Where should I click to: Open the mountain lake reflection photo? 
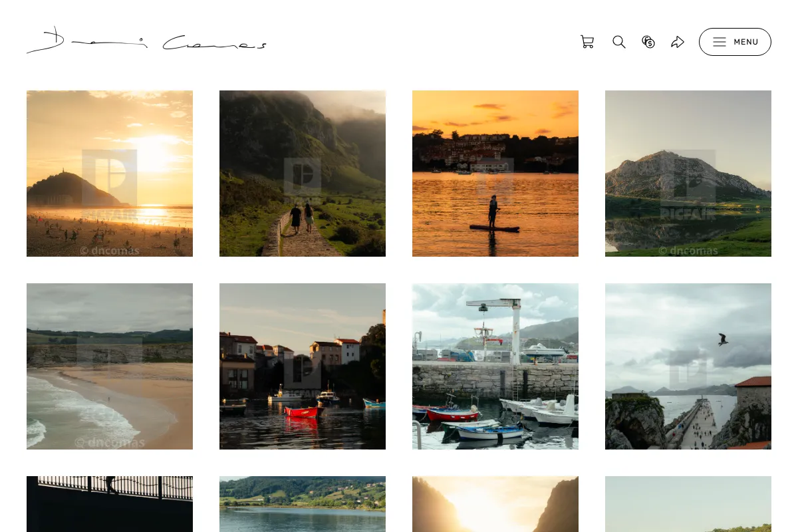[x=688, y=174]
